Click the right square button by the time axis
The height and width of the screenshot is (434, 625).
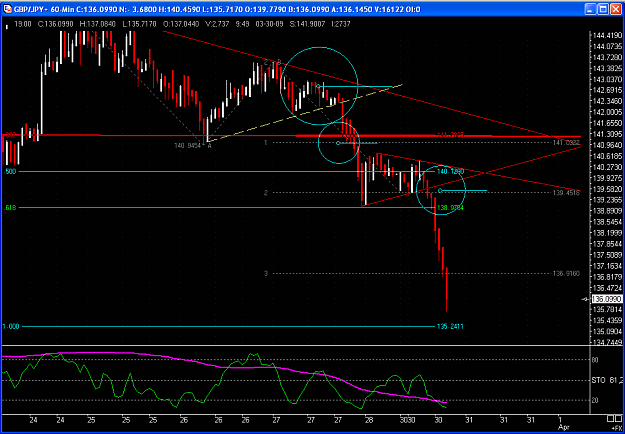pyautogui.click(x=619, y=419)
